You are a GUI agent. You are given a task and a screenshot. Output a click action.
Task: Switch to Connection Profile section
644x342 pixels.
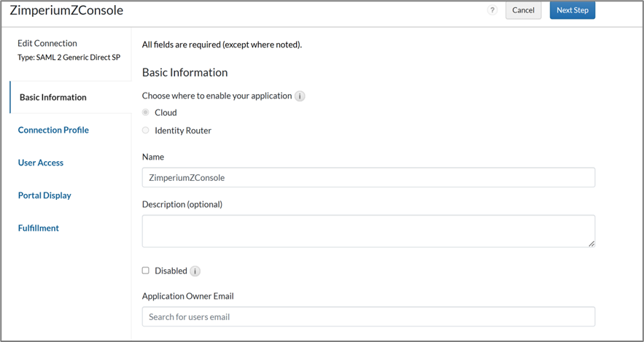click(53, 130)
